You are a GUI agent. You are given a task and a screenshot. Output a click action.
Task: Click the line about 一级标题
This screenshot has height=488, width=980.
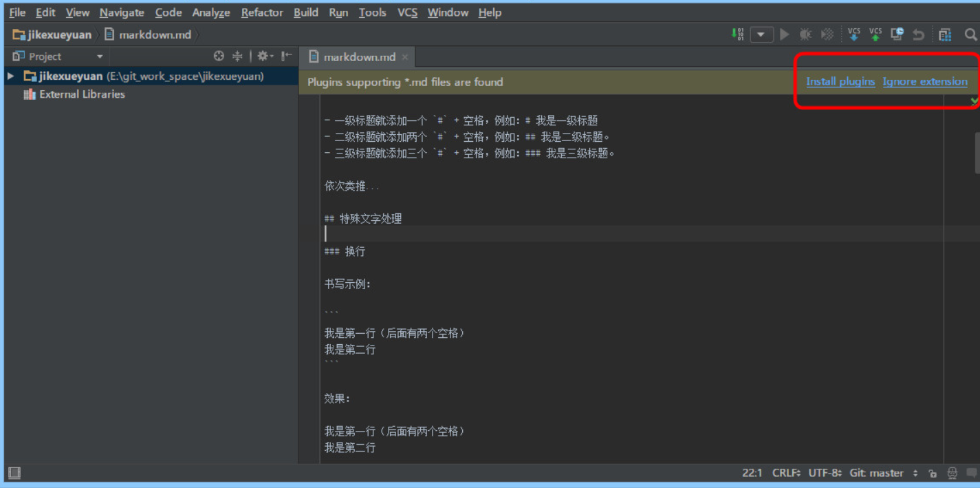point(461,120)
